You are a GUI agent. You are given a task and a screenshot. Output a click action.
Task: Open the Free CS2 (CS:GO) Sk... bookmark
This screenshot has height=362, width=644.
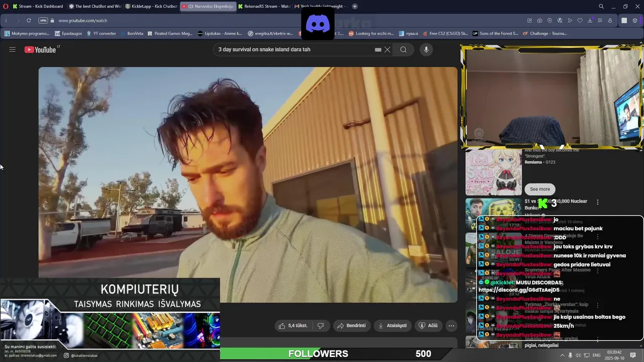point(445,34)
